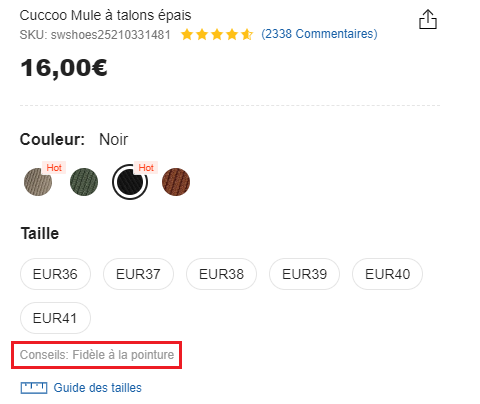The width and height of the screenshot is (480, 404).
Task: Click the product title Cuccoo Mule à talons épais
Action: pos(105,15)
